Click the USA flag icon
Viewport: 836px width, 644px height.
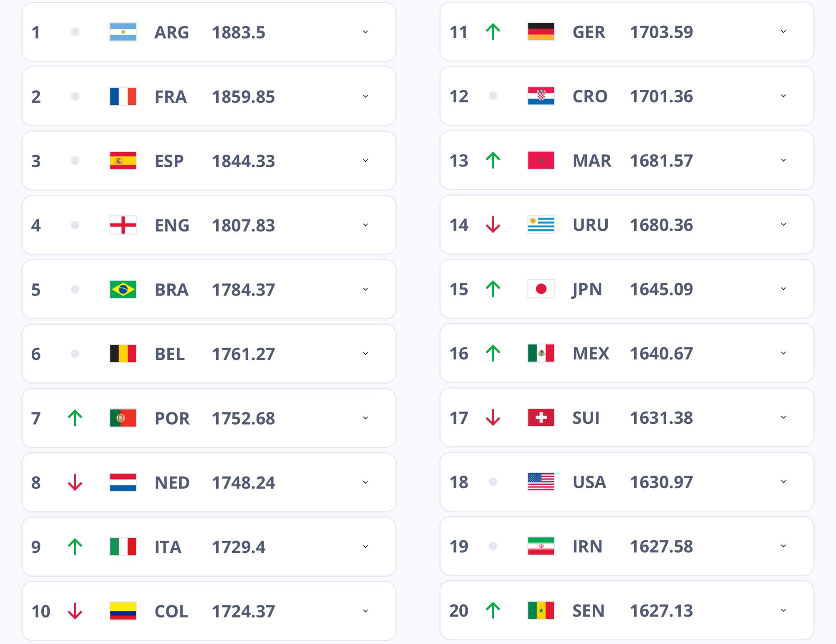tap(541, 482)
